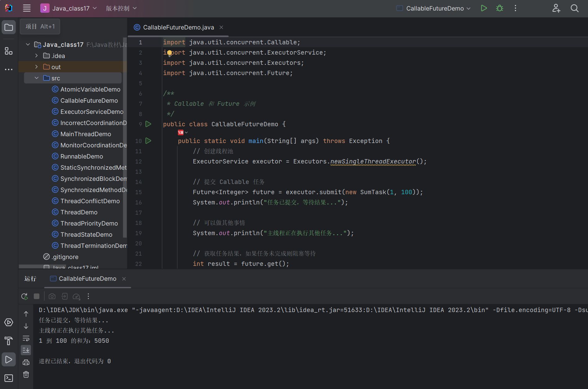Select the CallableFutureDemo.java editor tab
Screen dimensions: 588x389
(178, 27)
